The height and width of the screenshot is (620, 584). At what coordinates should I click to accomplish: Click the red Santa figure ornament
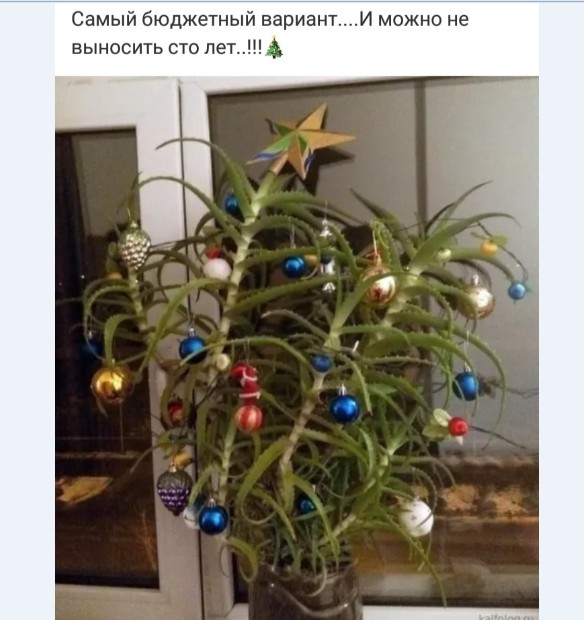[x=247, y=382]
